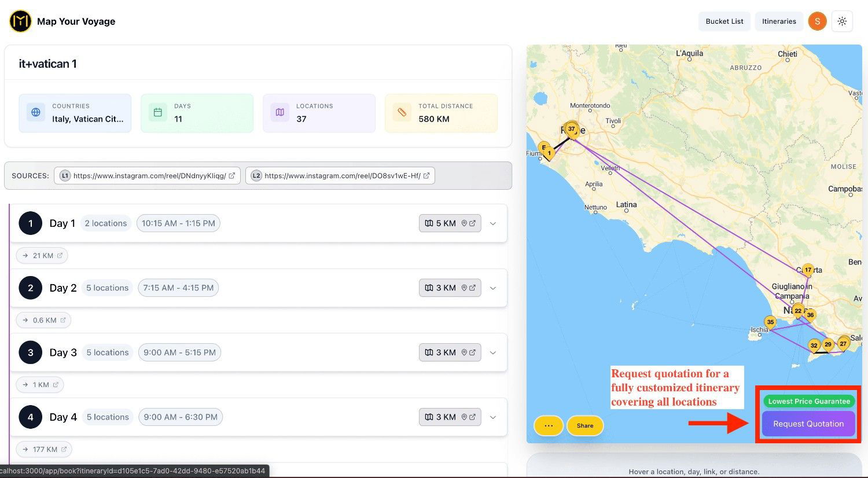Open the L1 Instagram reel source link
Viewport: 868px width, 478px height.
[148, 176]
